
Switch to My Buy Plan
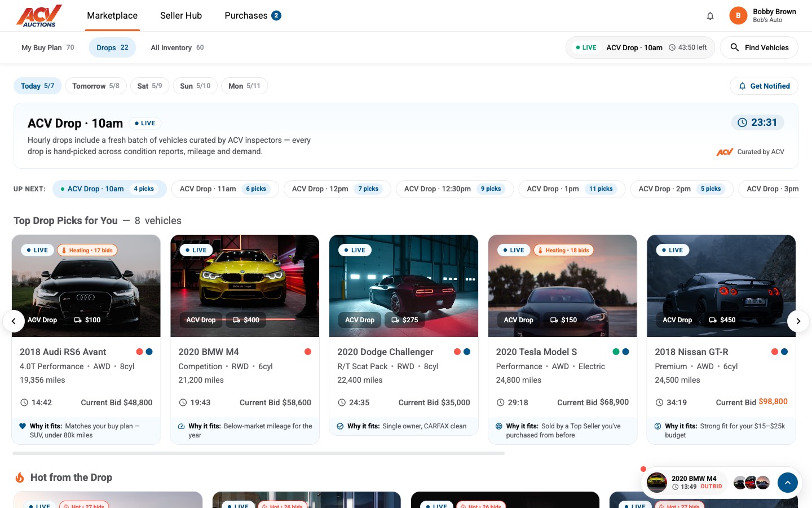click(48, 47)
